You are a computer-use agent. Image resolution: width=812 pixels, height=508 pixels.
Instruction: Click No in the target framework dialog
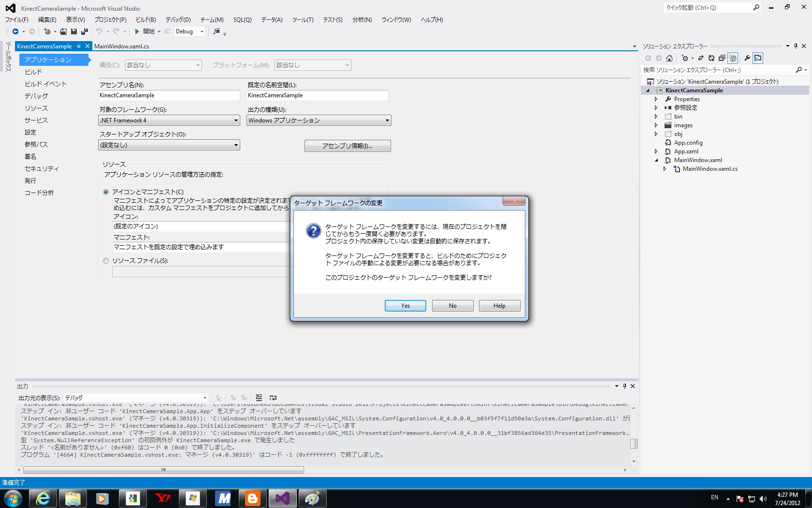[x=452, y=306]
